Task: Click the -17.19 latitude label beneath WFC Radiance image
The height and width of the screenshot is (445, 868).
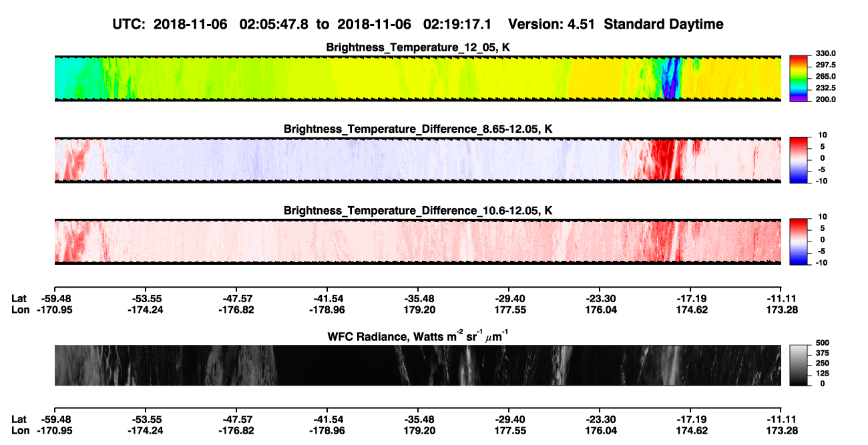Action: tap(690, 419)
